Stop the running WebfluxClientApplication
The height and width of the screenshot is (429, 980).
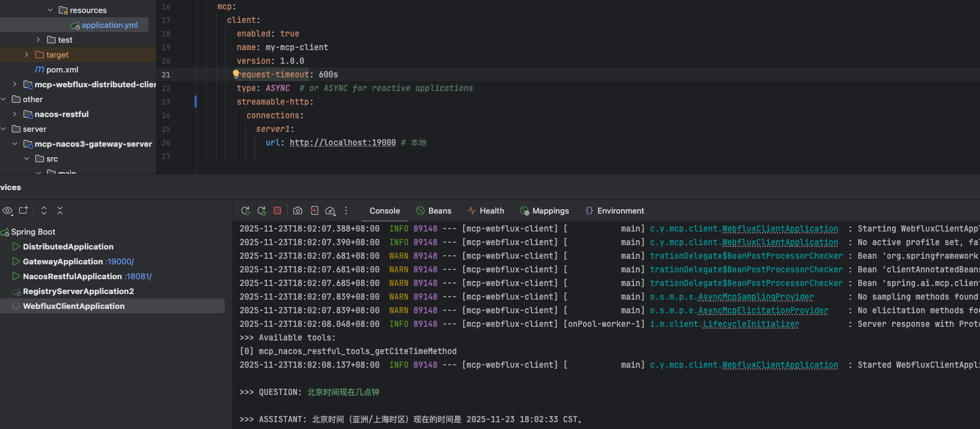click(x=277, y=210)
